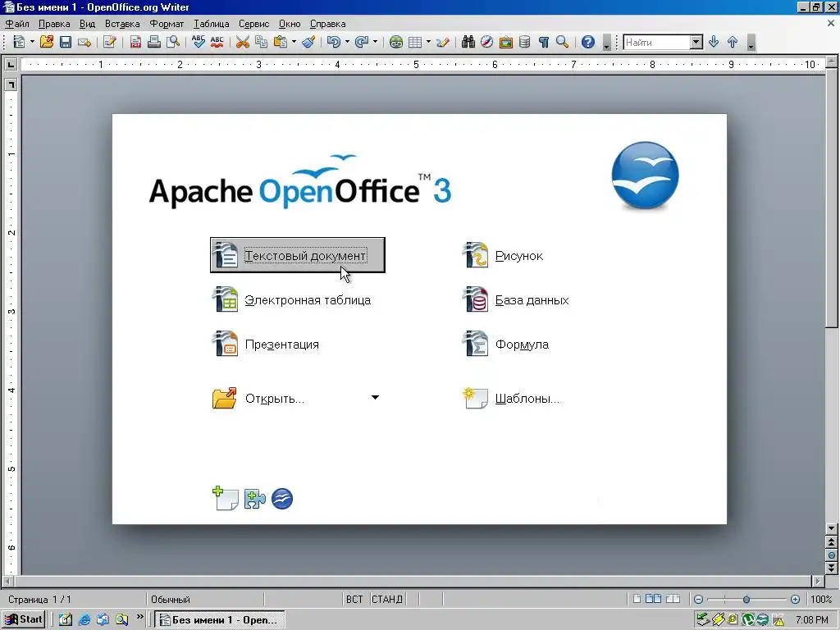Open the Сервис menu
840x630 pixels.
[254, 24]
